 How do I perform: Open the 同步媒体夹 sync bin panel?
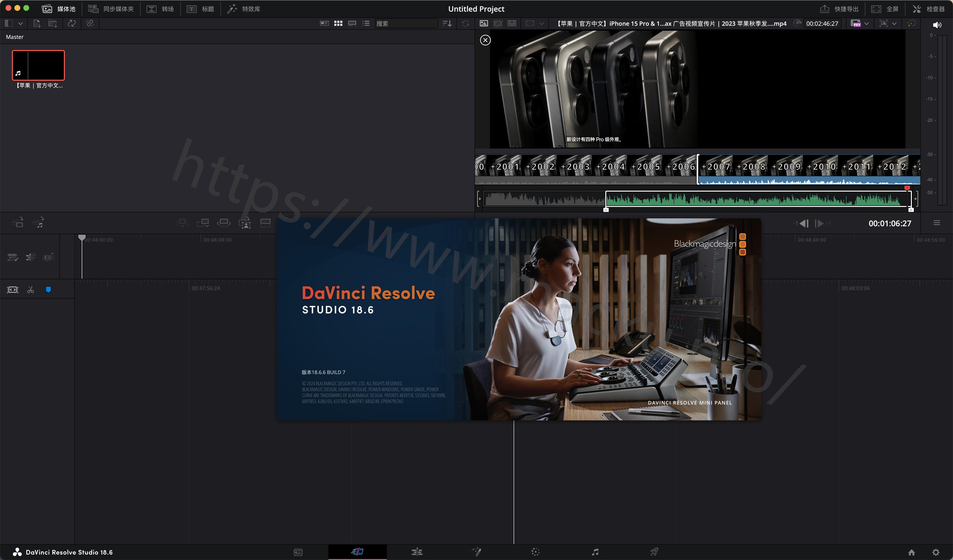[111, 9]
